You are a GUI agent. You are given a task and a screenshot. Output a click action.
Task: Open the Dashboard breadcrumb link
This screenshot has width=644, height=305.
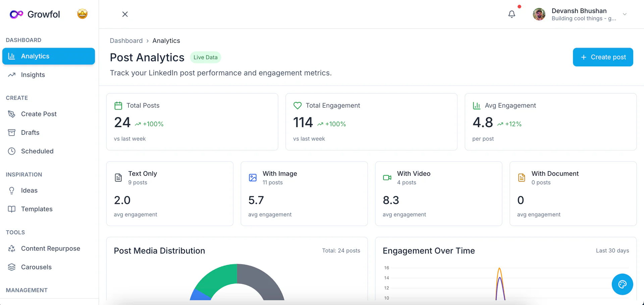coord(126,40)
